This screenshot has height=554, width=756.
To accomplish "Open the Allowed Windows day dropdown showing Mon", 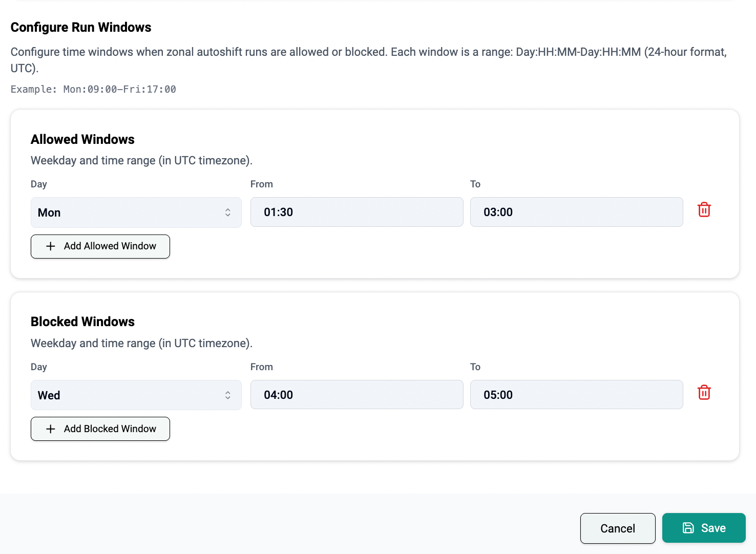I will 136,212.
